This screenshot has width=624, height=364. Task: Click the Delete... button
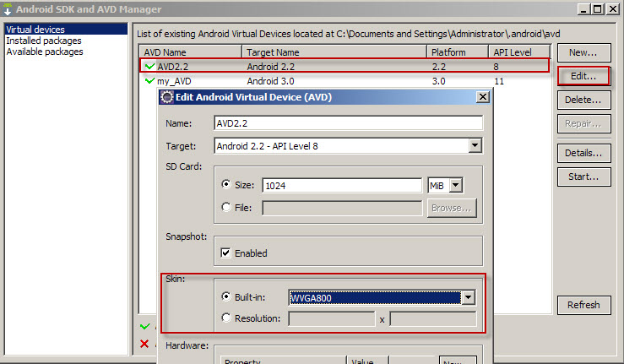[x=583, y=100]
